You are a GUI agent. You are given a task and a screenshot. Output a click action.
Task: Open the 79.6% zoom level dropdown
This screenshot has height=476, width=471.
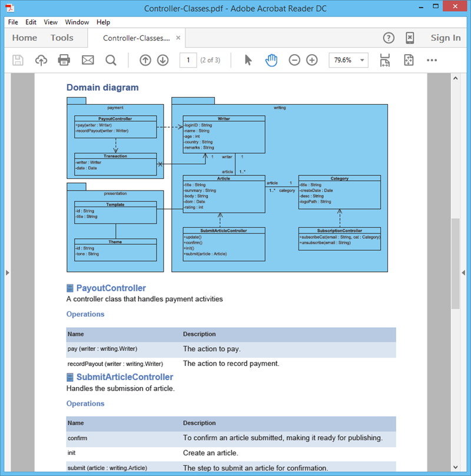pos(349,60)
